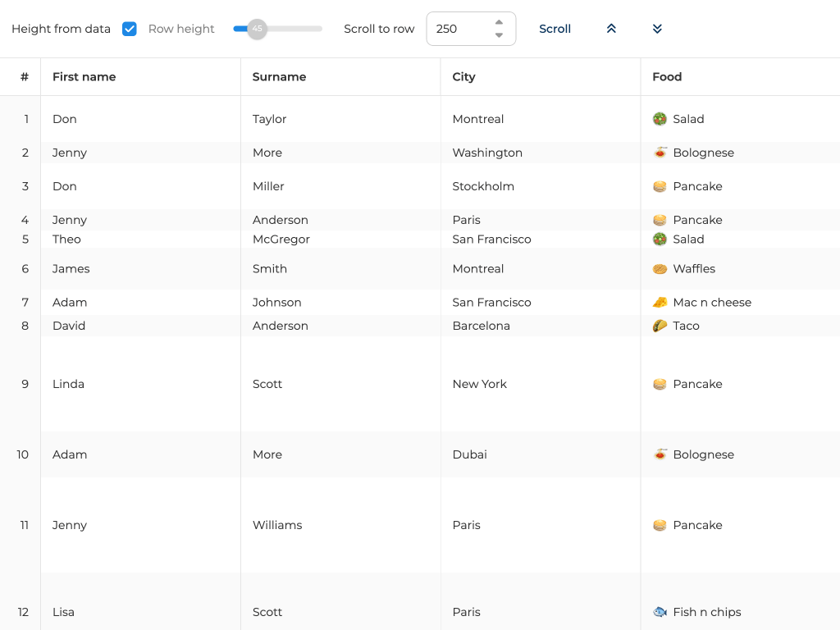Click the double chevron down scroll-to-bottom icon
The image size is (840, 630).
(657, 29)
